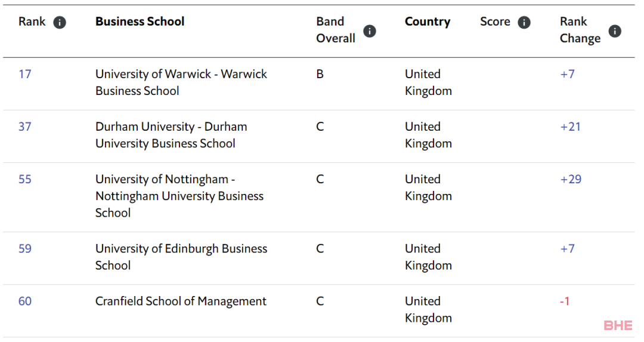Image resolution: width=644 pixels, height=342 pixels.
Task: Click the Business School column header
Action: [x=140, y=21]
